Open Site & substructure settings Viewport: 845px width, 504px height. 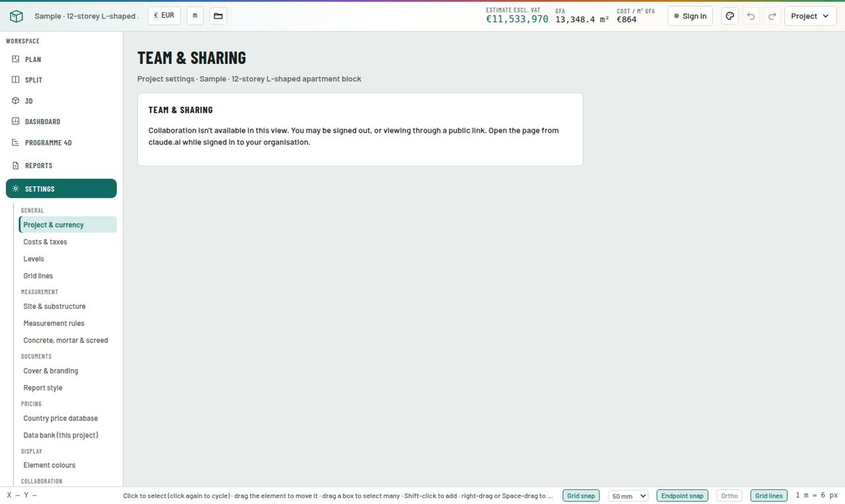(68, 307)
